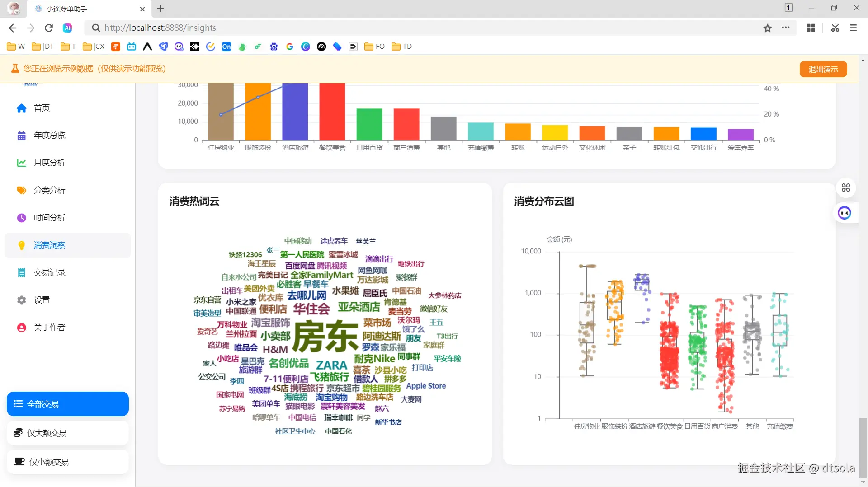Click the 华住会 word in word cloud
Image resolution: width=868 pixels, height=487 pixels.
click(311, 309)
